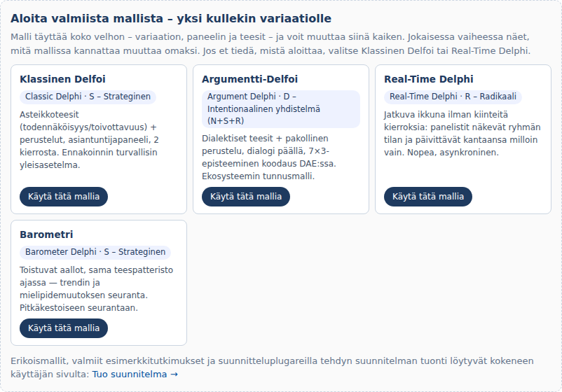
Task: Click the description beginning 'Toistuvat aallot'
Action: click(x=97, y=289)
